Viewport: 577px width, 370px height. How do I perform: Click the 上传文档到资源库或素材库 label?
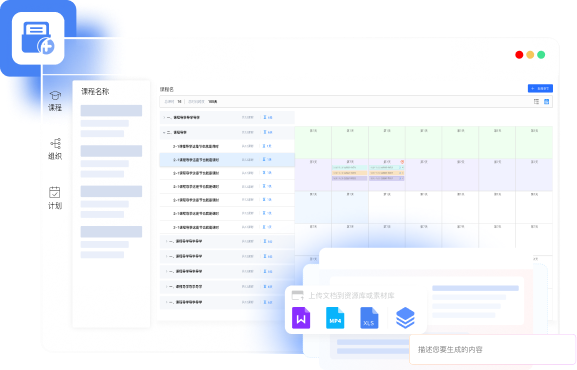tap(351, 296)
